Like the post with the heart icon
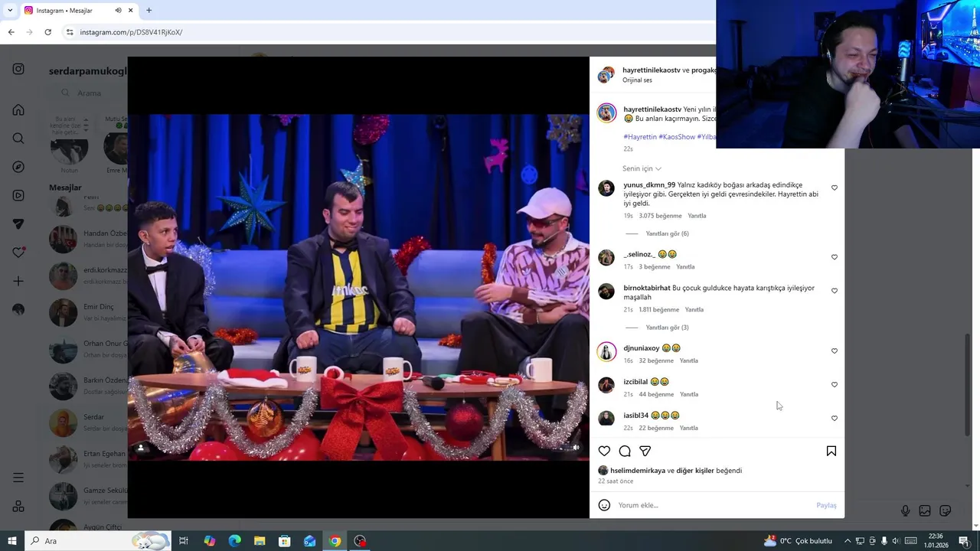The height and width of the screenshot is (551, 980). pos(604,451)
